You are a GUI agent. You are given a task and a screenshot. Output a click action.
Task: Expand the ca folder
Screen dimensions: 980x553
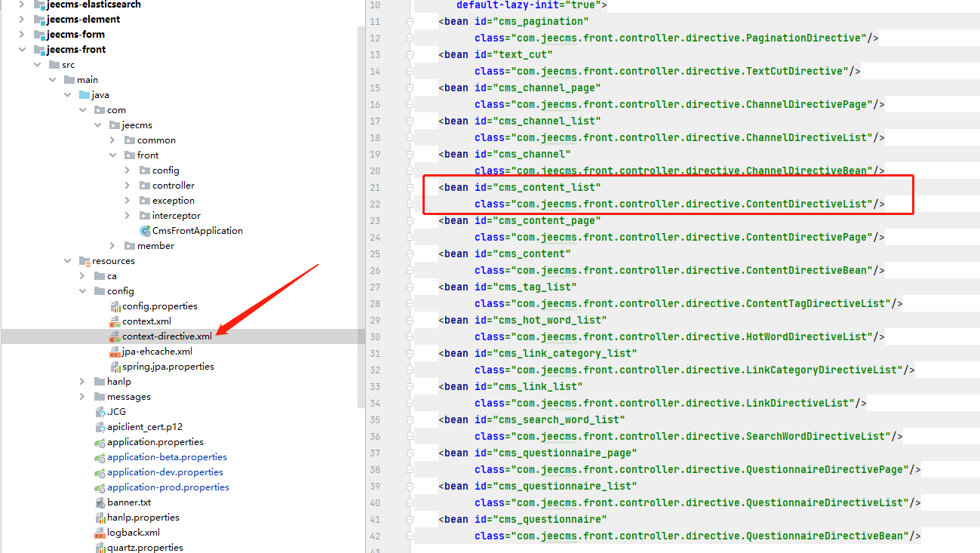click(x=81, y=276)
